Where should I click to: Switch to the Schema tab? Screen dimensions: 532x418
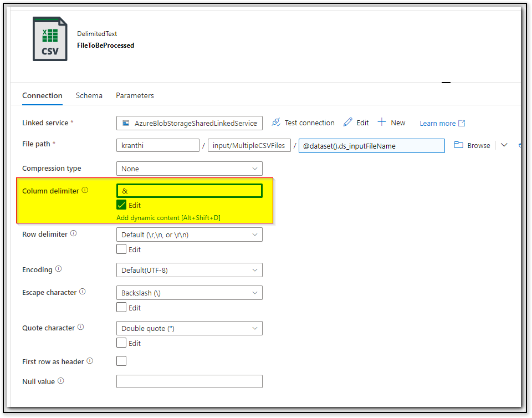[89, 95]
